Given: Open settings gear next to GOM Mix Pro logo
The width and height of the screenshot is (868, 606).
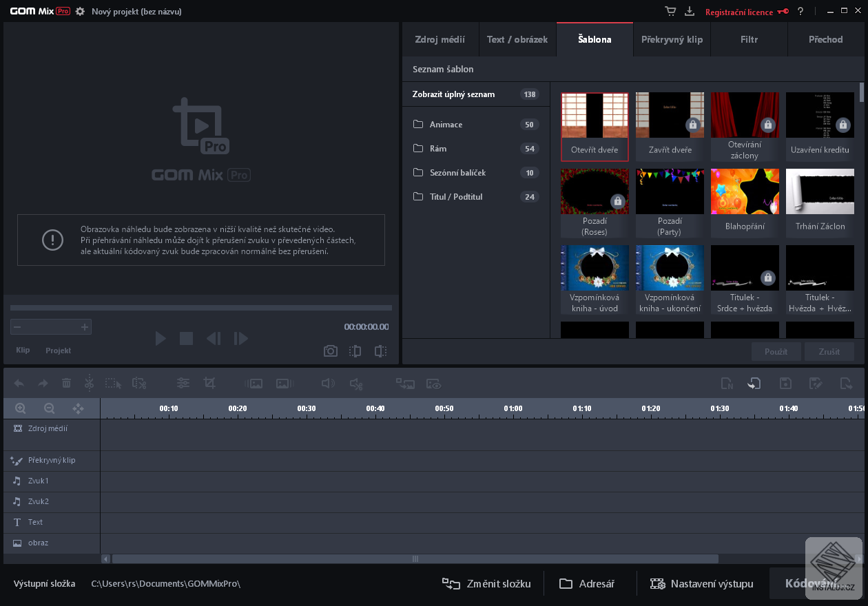Looking at the screenshot, I should point(80,12).
